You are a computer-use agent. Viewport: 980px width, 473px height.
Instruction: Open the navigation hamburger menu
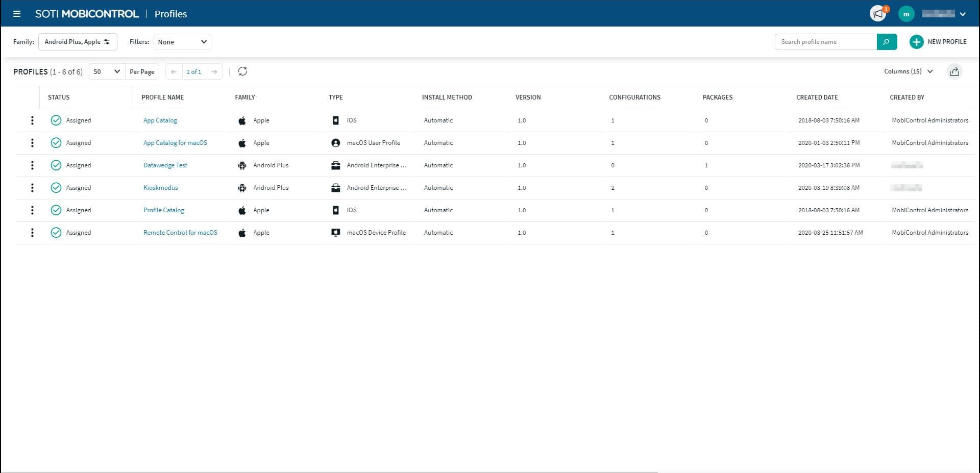[x=17, y=13]
